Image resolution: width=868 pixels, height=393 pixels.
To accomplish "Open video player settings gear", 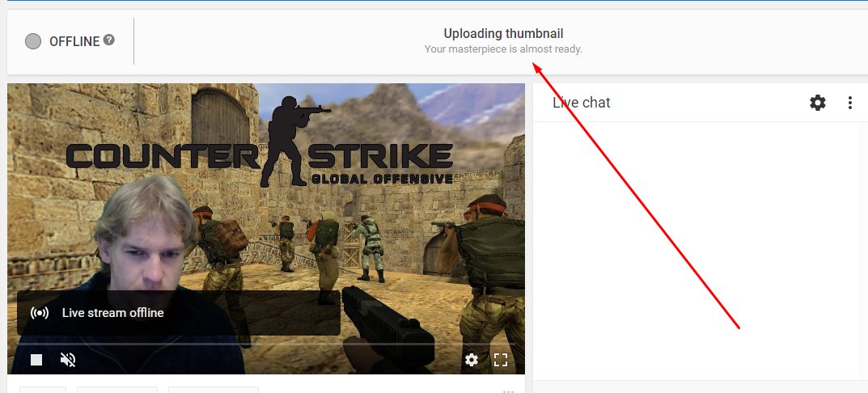I will tap(472, 361).
